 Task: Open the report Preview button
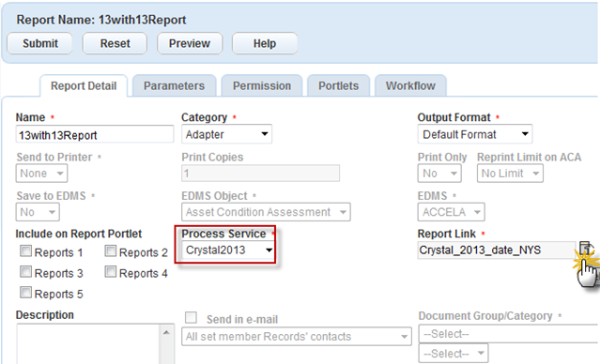tap(190, 43)
